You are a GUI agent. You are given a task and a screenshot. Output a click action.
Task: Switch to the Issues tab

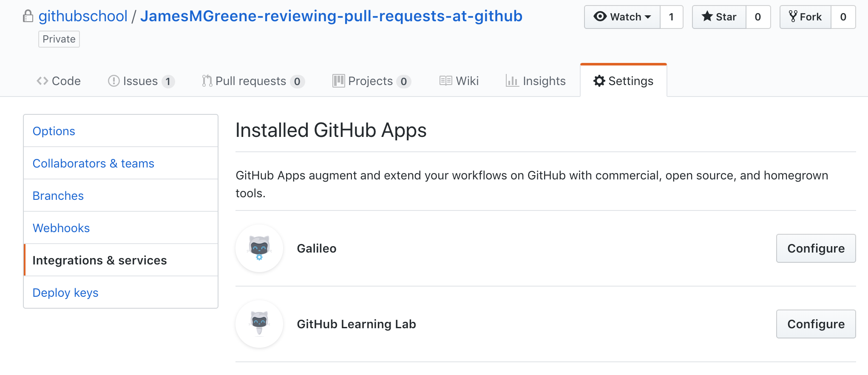point(141,81)
